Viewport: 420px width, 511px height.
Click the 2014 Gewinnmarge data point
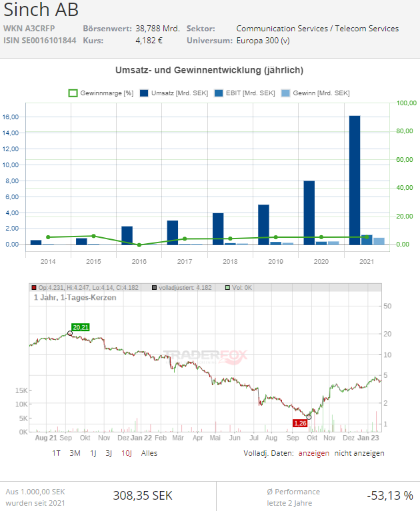48,237
